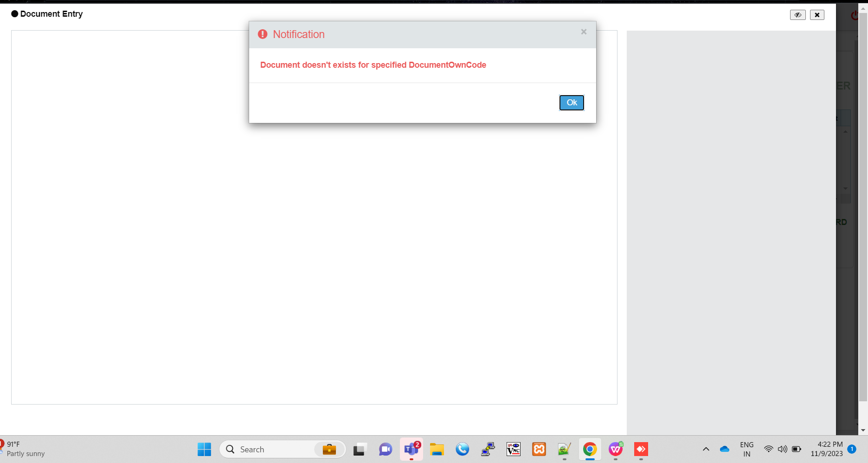Close the Document Entry panel

pos(817,15)
